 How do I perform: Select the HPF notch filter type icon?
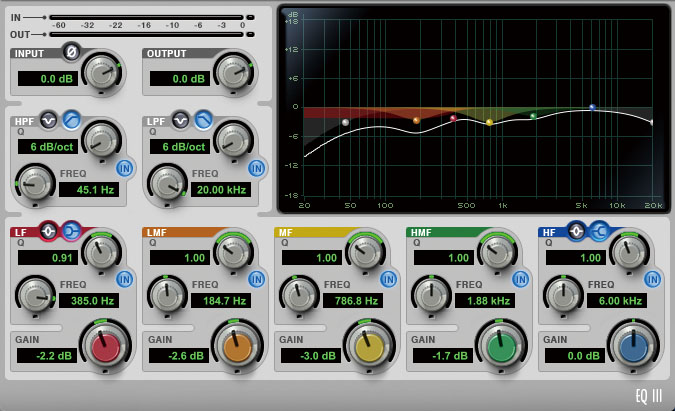tap(49, 120)
